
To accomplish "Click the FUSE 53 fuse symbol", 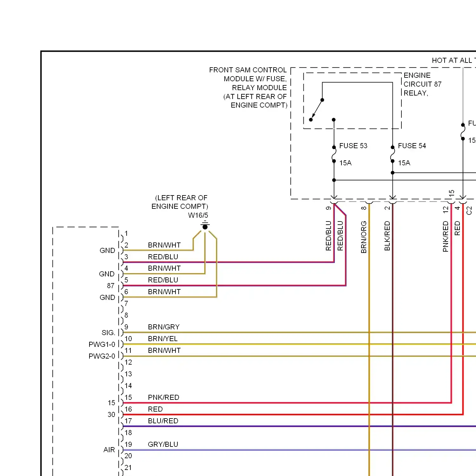I will click(x=334, y=154).
